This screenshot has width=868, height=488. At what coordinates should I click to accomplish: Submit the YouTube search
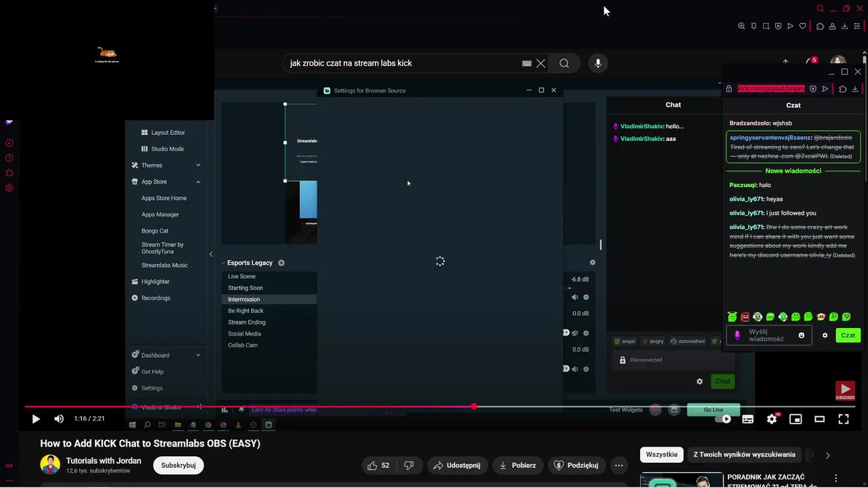564,63
